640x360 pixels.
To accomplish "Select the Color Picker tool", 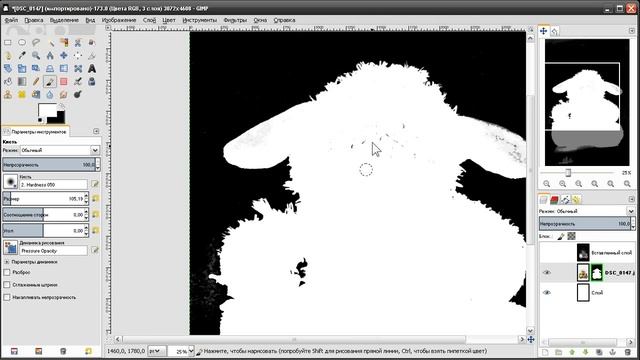I will point(22,56).
